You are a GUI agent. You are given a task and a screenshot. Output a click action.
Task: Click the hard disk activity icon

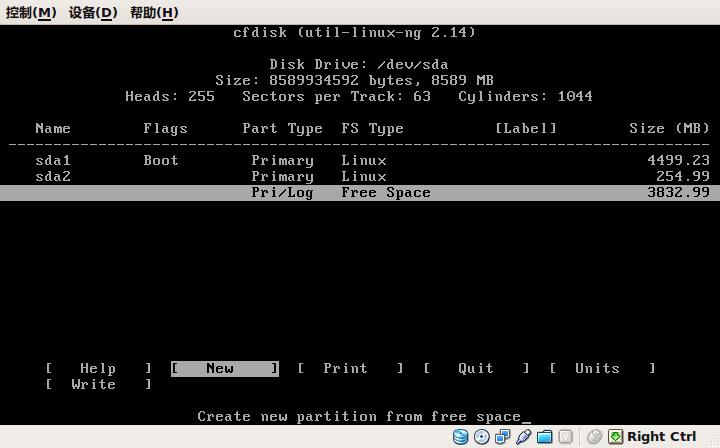click(461, 437)
